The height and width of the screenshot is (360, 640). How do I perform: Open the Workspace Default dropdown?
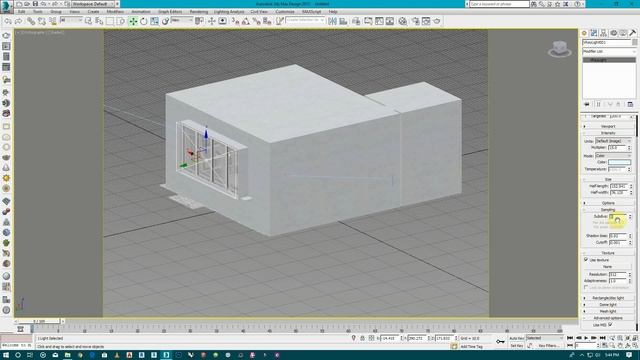[93, 4]
